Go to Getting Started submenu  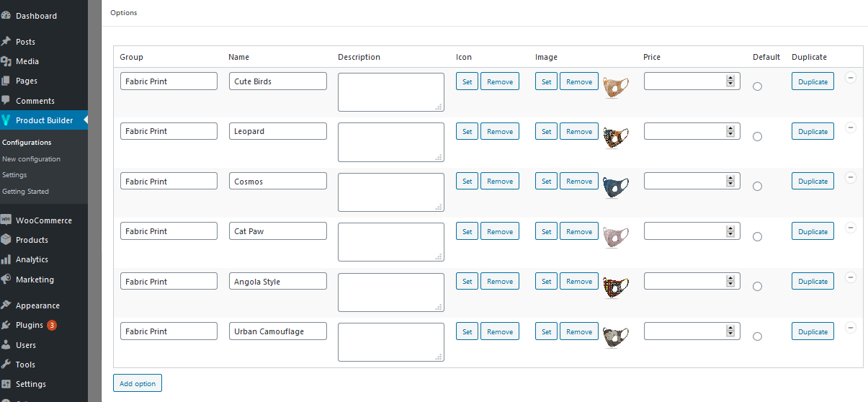coord(26,192)
